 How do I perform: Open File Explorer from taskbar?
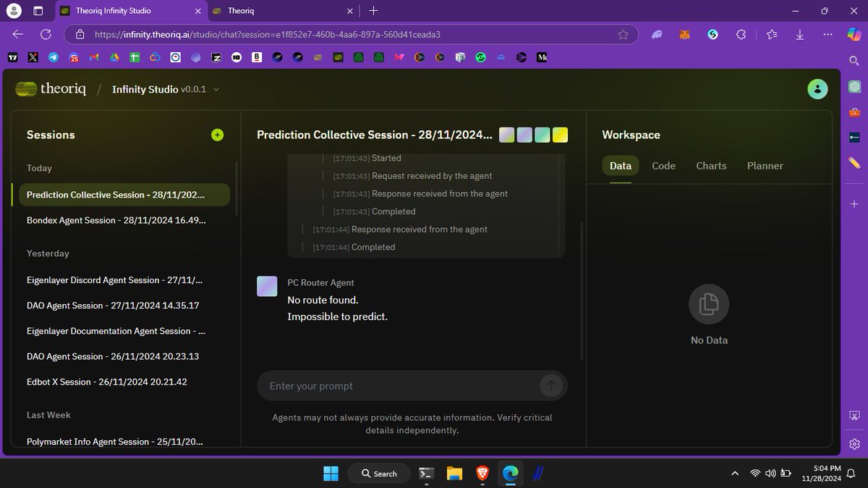(454, 474)
